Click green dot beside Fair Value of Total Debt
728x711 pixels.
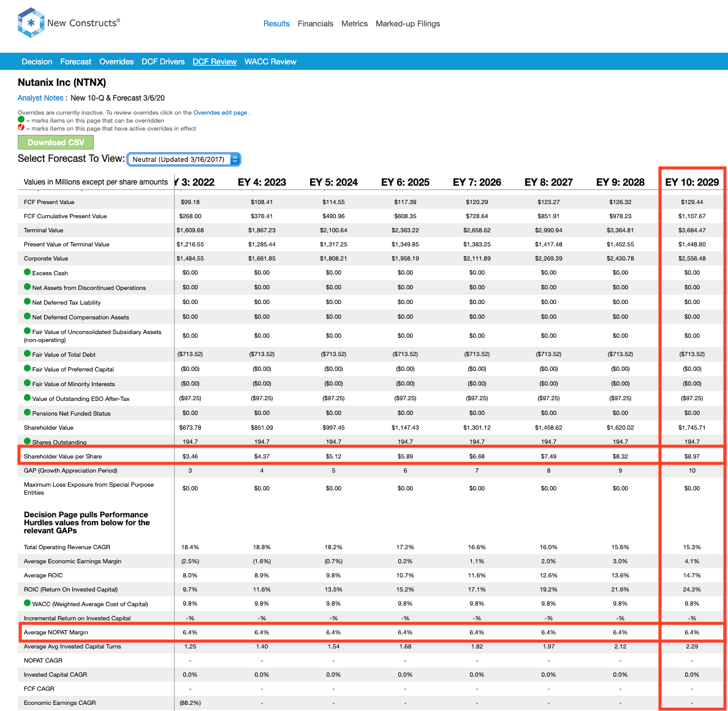[x=28, y=354]
